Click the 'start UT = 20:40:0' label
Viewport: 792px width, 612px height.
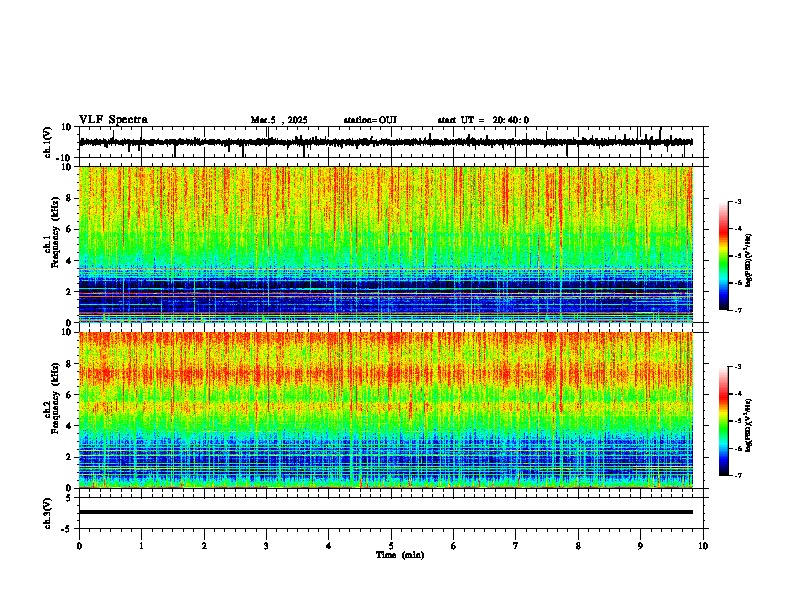483,120
